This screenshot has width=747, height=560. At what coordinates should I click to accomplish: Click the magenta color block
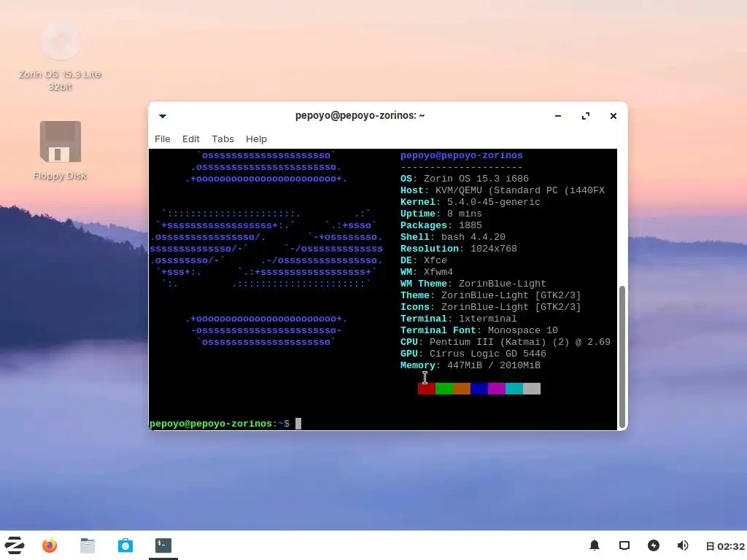click(x=496, y=389)
